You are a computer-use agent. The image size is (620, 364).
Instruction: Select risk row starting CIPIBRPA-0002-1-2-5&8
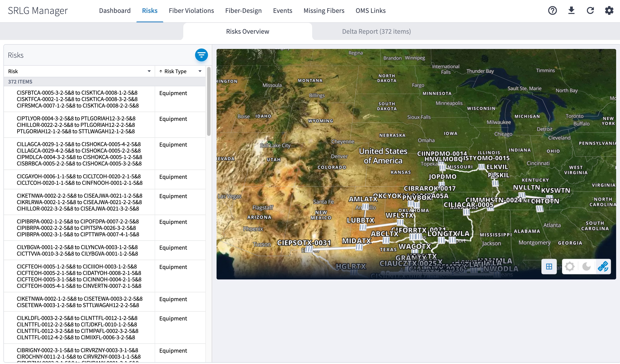[x=105, y=228]
